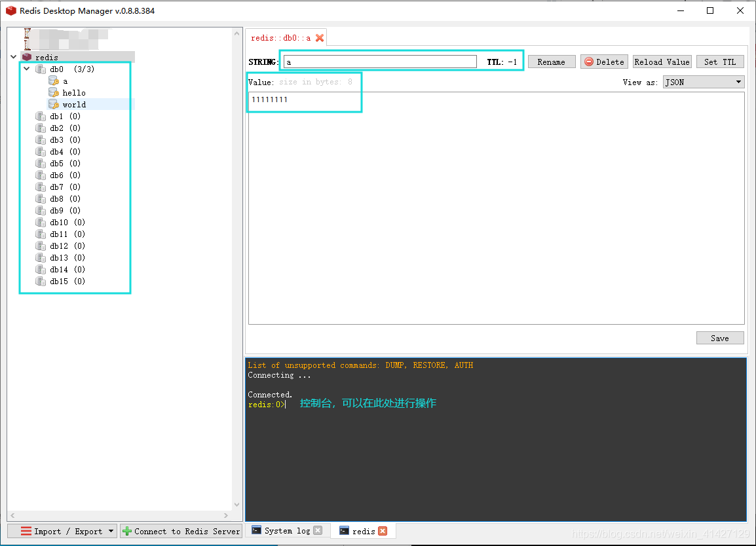Click the db5 database icon
This screenshot has width=756, height=546.
coord(41,164)
